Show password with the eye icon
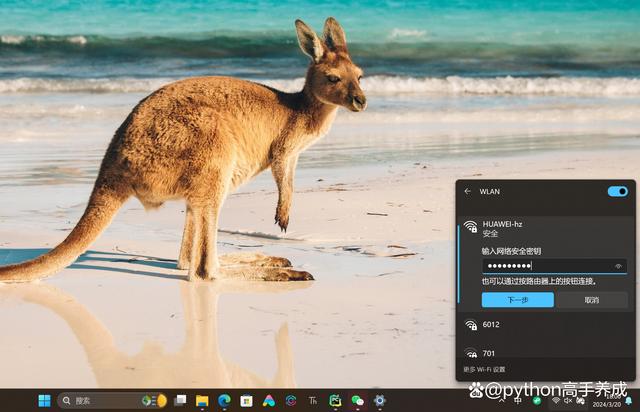Viewport: 640px width, 412px height. click(x=618, y=266)
